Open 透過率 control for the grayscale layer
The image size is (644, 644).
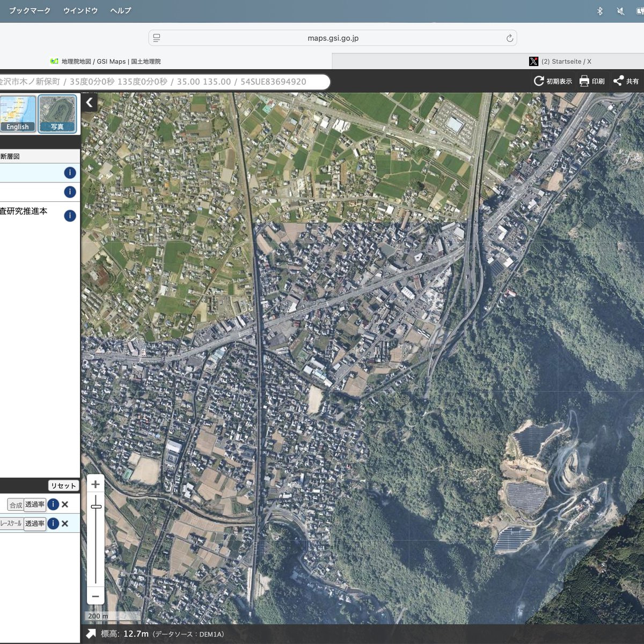35,523
